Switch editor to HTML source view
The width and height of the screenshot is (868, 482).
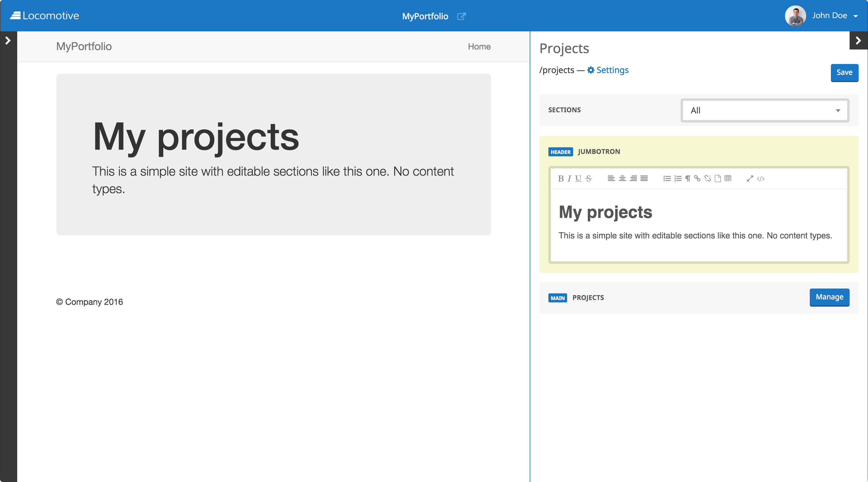click(x=761, y=179)
